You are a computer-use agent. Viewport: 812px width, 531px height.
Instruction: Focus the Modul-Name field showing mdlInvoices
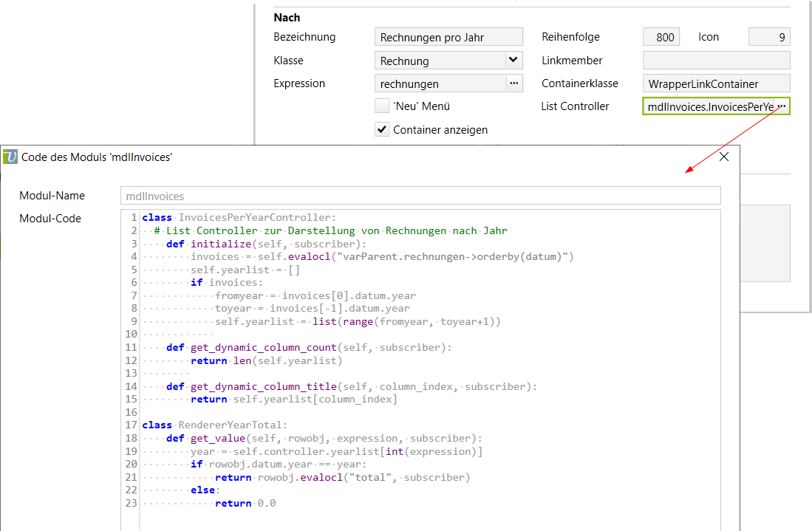pyautogui.click(x=420, y=196)
